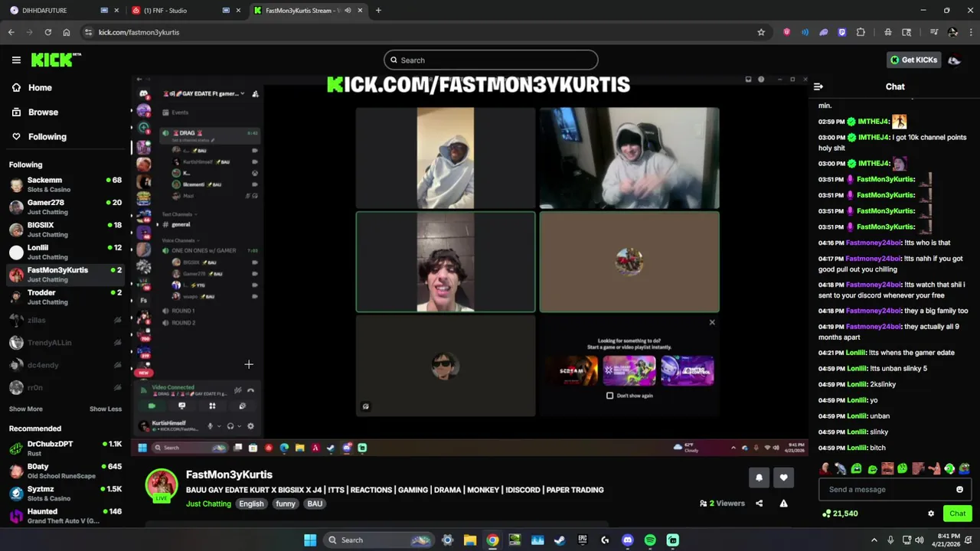Open Syztmz recommended channel
Screen dimensions: 980x551
65,494
